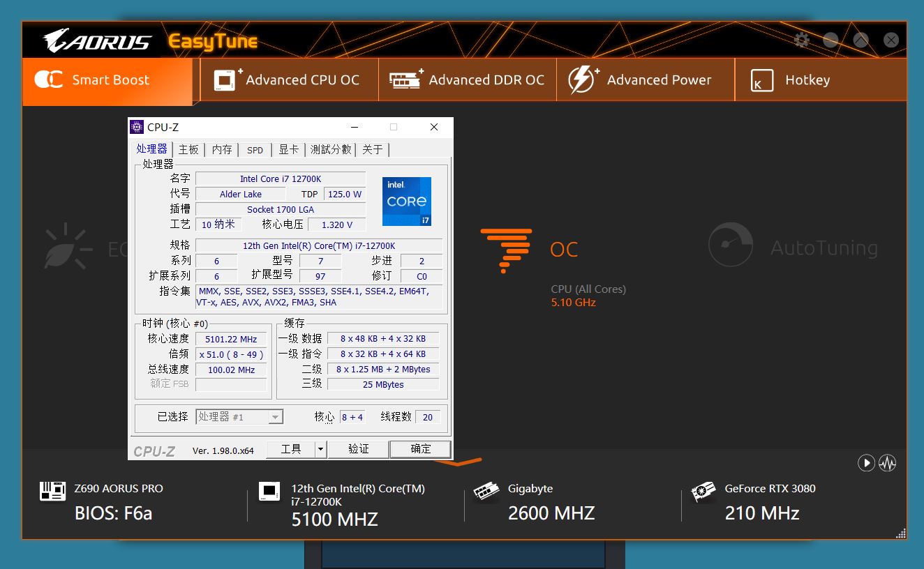Click the x 51.0 ( 8 - 49 ) multiplier
This screenshot has height=569, width=924.
231,355
